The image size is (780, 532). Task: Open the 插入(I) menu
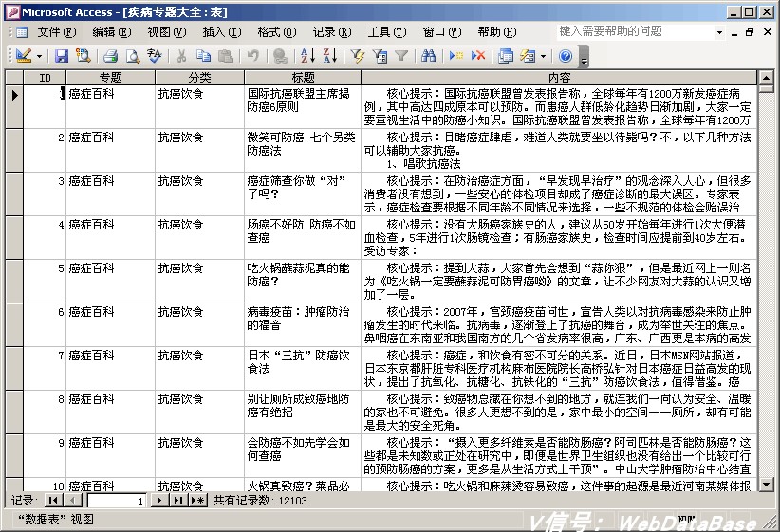pos(222,32)
